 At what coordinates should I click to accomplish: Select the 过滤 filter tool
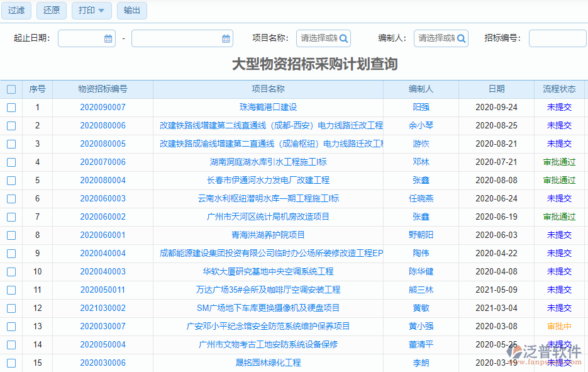[x=16, y=11]
